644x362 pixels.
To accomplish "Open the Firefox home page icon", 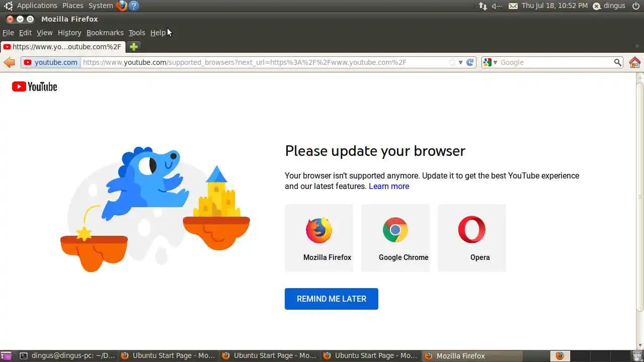I will [635, 62].
